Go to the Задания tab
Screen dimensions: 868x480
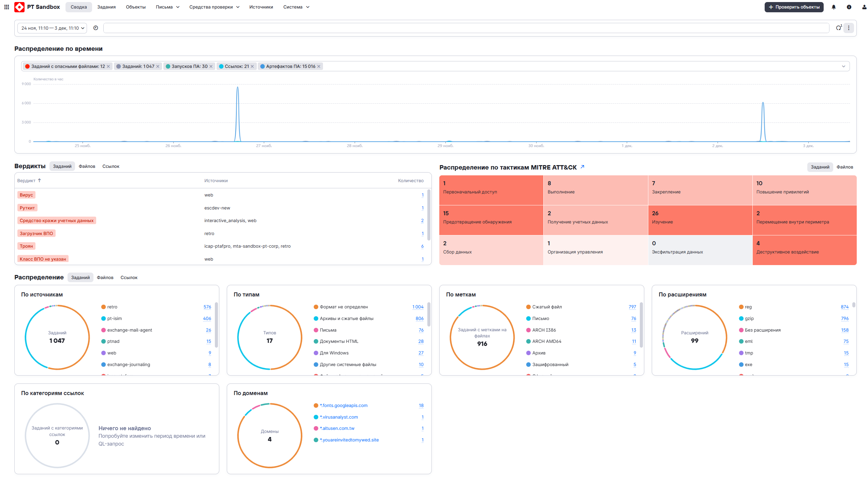click(x=106, y=7)
